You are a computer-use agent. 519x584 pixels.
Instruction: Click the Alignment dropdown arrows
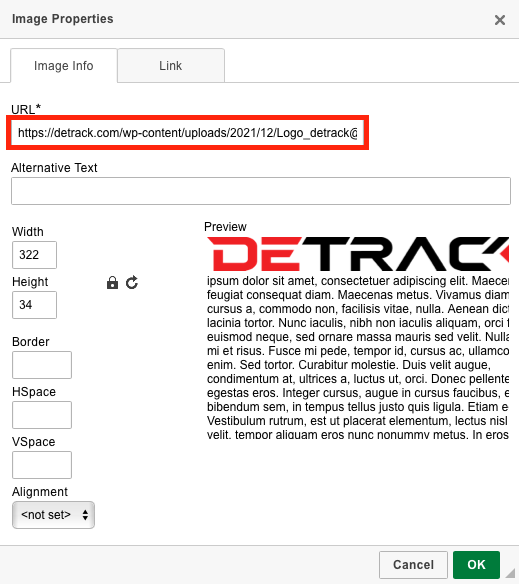pos(85,515)
